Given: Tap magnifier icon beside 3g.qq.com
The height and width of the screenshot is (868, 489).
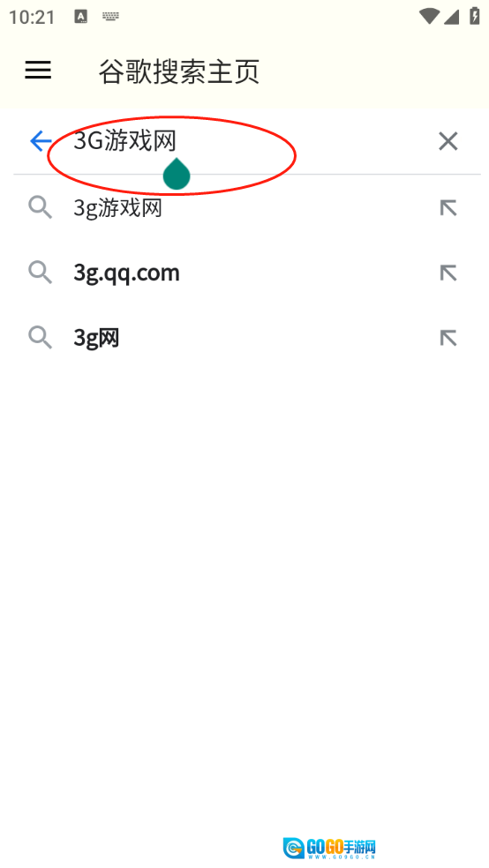Looking at the screenshot, I should (41, 273).
